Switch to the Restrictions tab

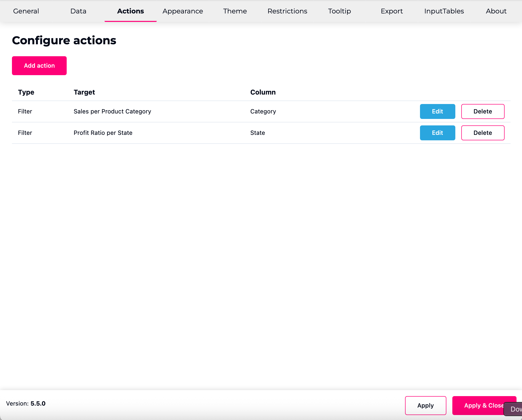pyautogui.click(x=287, y=11)
